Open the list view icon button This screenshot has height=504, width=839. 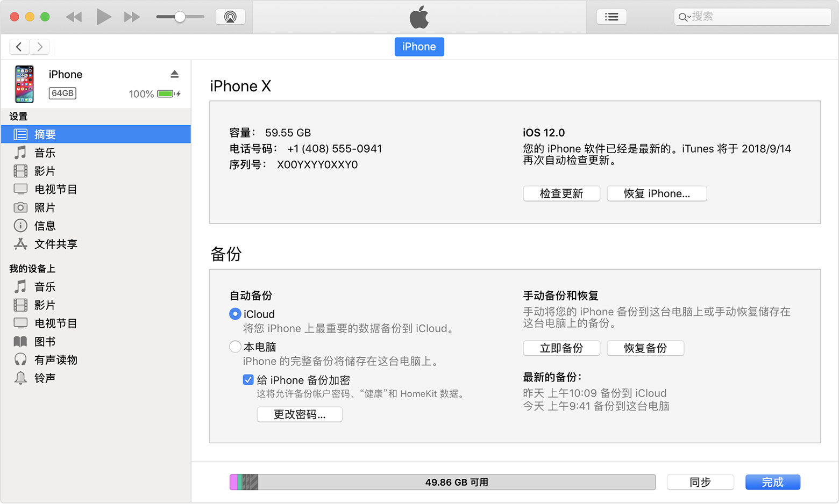(612, 17)
